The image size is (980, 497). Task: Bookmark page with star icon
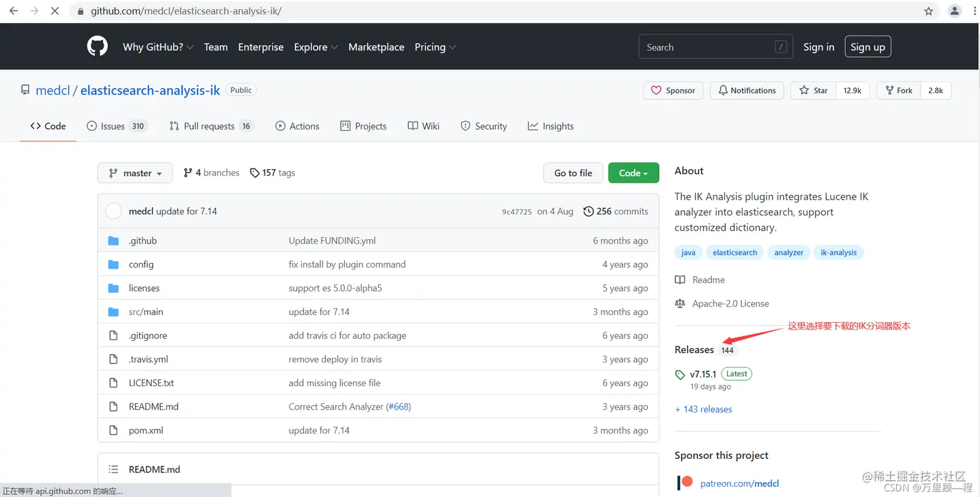[x=928, y=11]
